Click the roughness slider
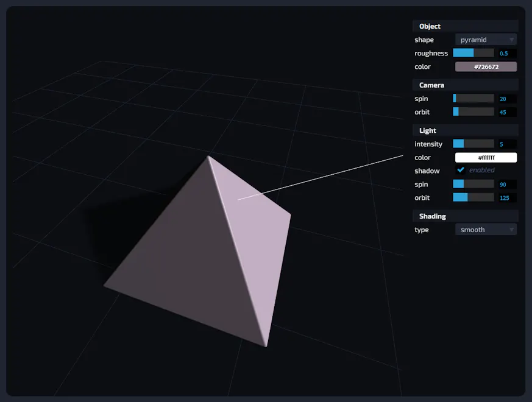This screenshot has width=532, height=402. [473, 53]
